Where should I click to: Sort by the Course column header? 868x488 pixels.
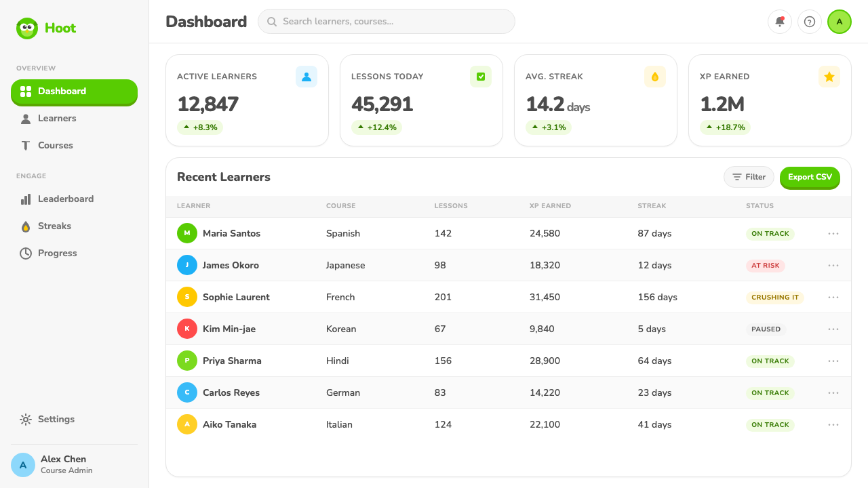point(340,206)
